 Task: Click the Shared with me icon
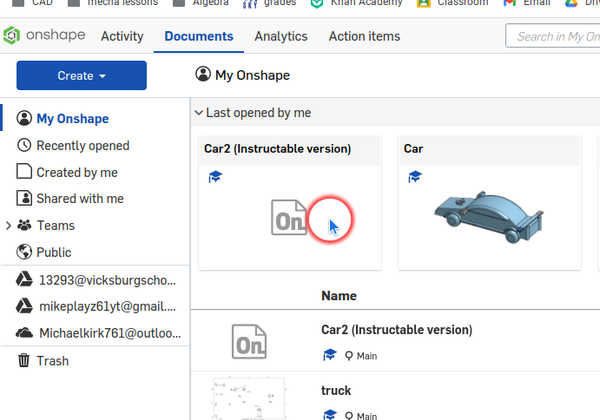tap(24, 198)
